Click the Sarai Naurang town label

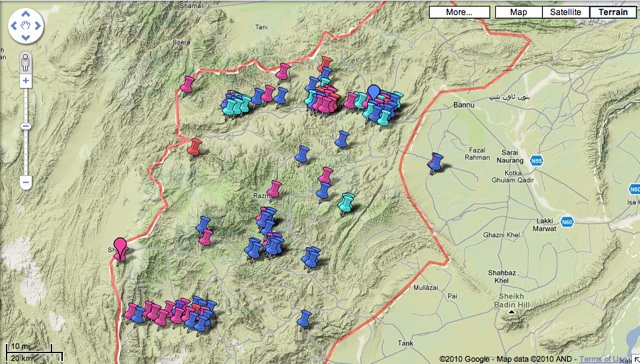(510, 157)
